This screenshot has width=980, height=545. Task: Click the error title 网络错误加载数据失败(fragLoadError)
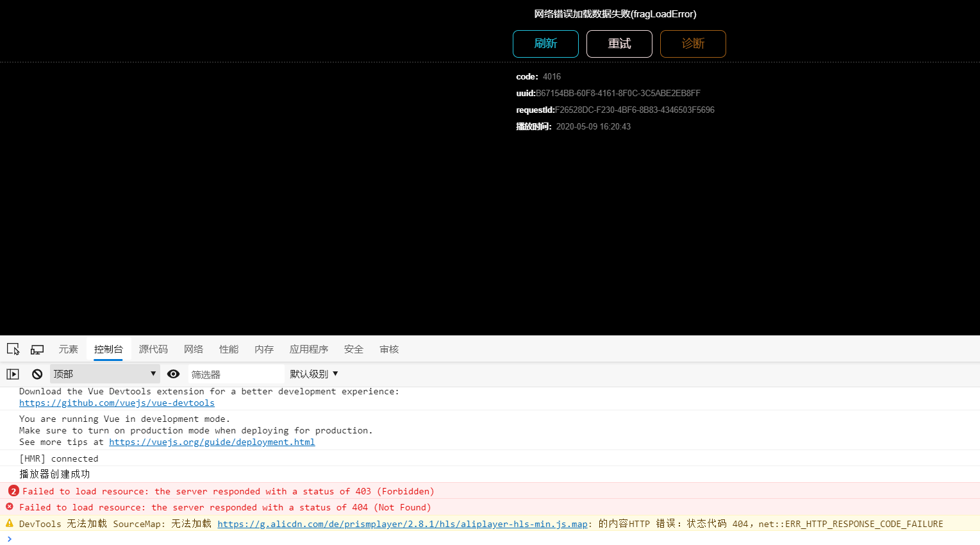615,14
